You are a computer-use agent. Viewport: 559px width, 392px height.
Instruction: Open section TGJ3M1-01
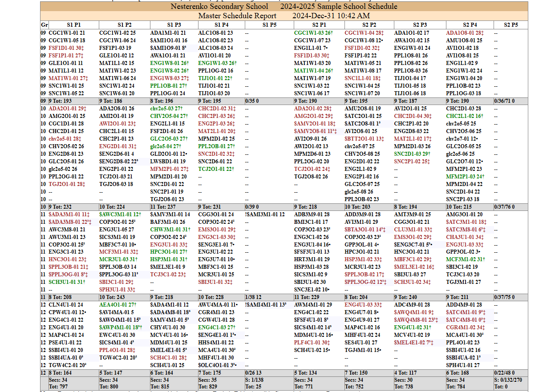463,282
